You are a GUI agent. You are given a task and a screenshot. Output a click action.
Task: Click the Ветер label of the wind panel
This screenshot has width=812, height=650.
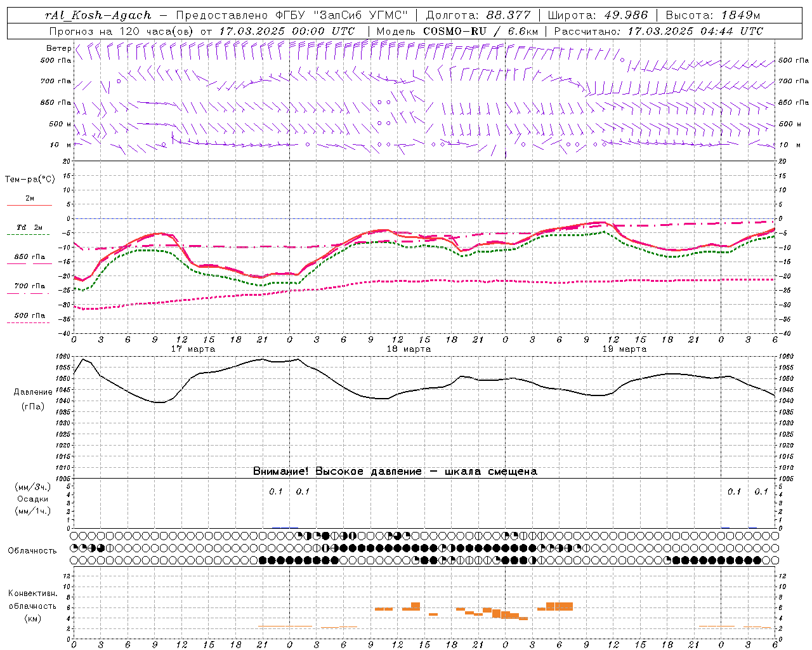[x=58, y=48]
